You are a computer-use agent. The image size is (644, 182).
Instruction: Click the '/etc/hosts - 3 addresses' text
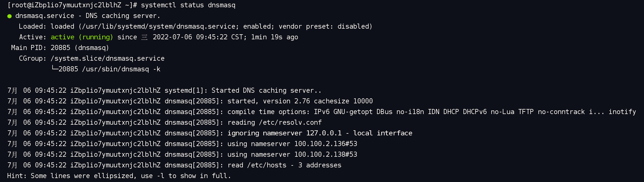[x=294, y=165]
